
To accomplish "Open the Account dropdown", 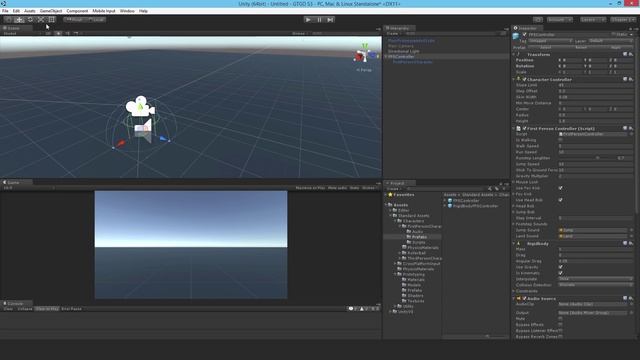I will point(559,19).
